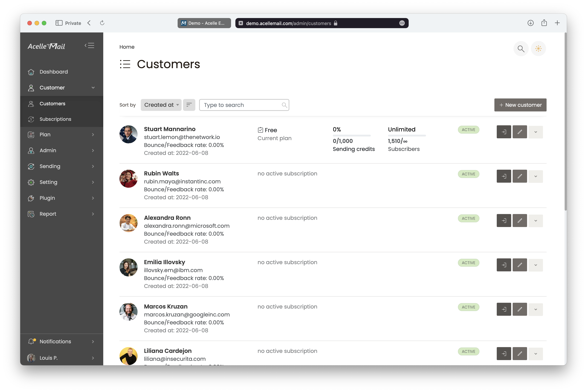Go to Dashboard in the sidebar

(54, 72)
